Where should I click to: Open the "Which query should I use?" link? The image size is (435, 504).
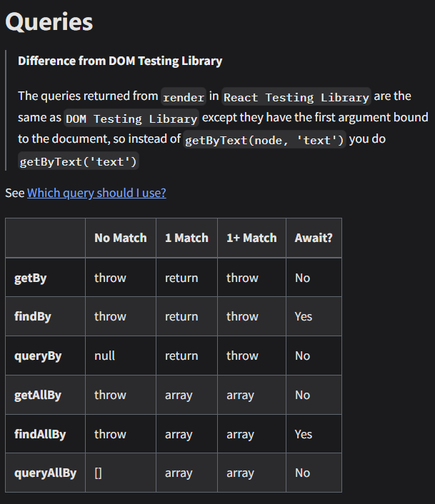tap(96, 193)
